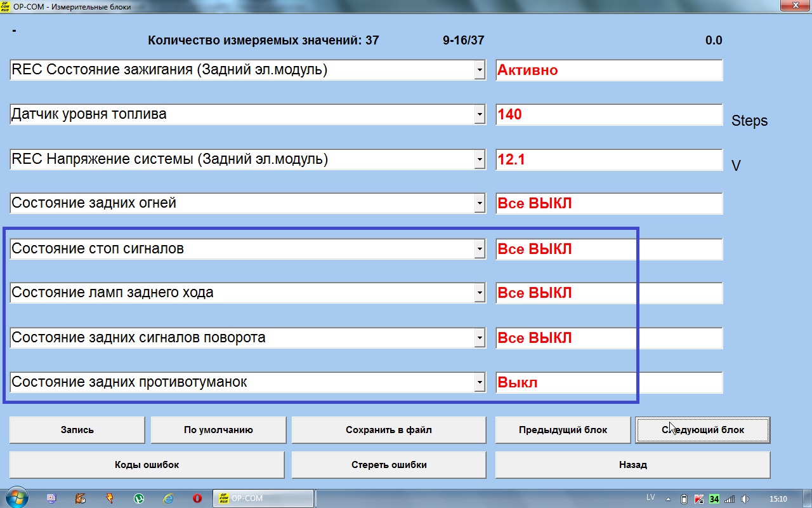This screenshot has height=508, width=812.
Task: Click 'Стереть ошибки' button
Action: point(388,465)
